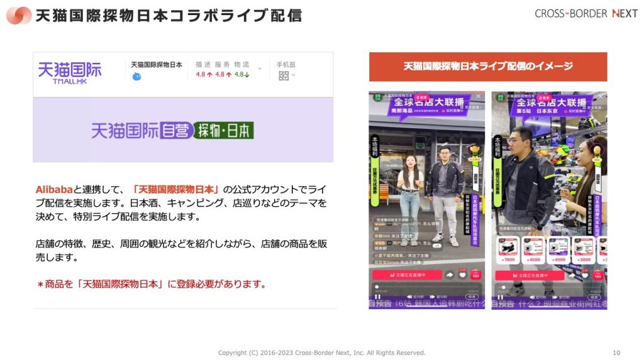644x362 pixels.
Task: Open playback speed button in right stream
Action: point(595,297)
